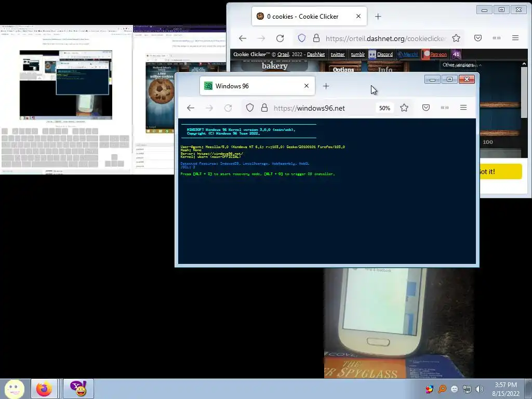The width and height of the screenshot is (532, 399).
Task: Click the Firefox taskbar icon
Action: pyautogui.click(x=44, y=389)
